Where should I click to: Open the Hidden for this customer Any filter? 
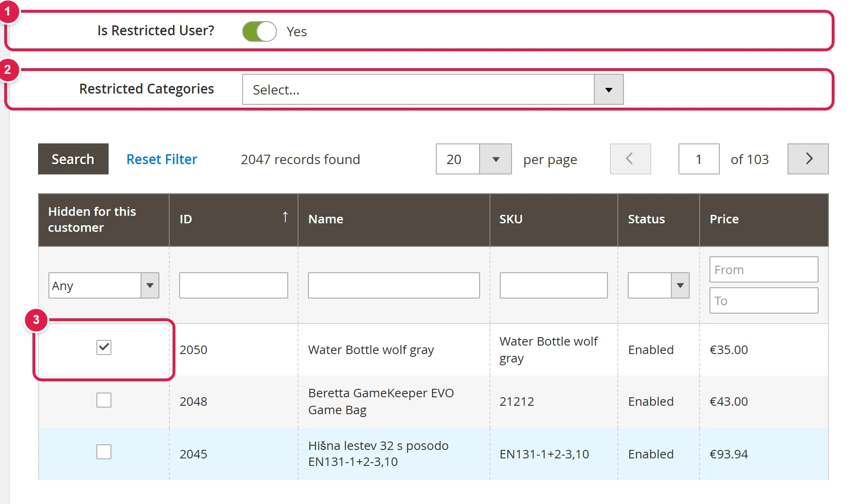point(103,285)
